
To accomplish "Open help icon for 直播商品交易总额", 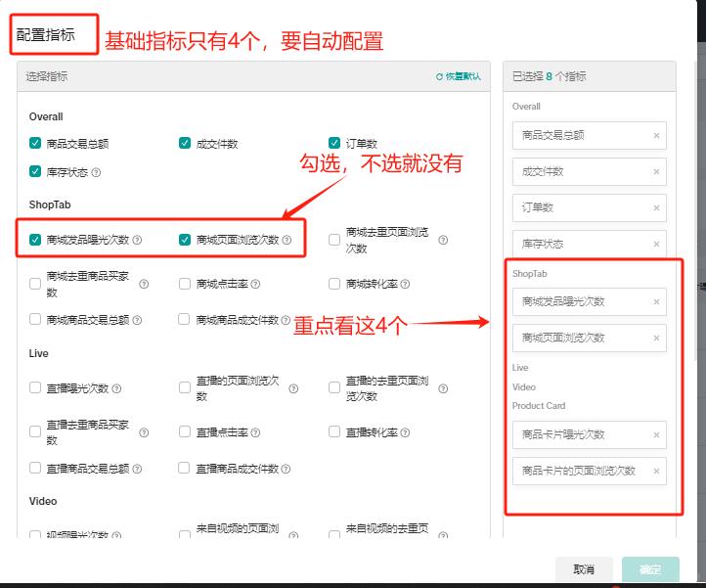I will [137, 469].
